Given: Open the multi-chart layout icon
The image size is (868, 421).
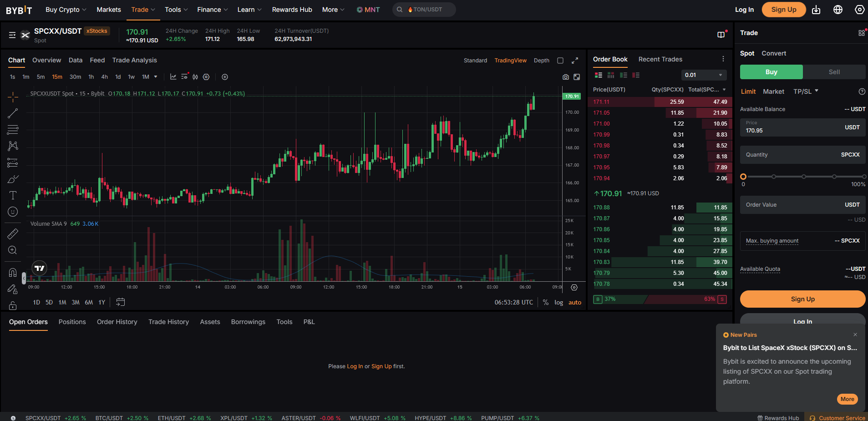Looking at the screenshot, I should [x=721, y=35].
